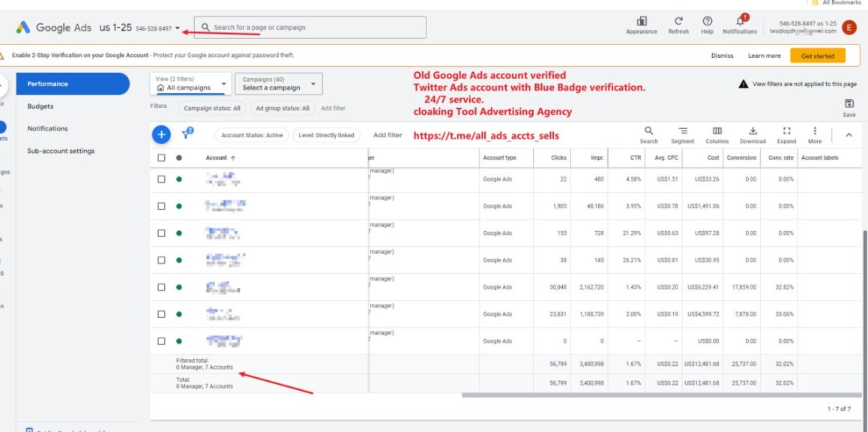Click the filter funnel icon
Image resolution: width=868 pixels, height=432 pixels.
(x=187, y=133)
